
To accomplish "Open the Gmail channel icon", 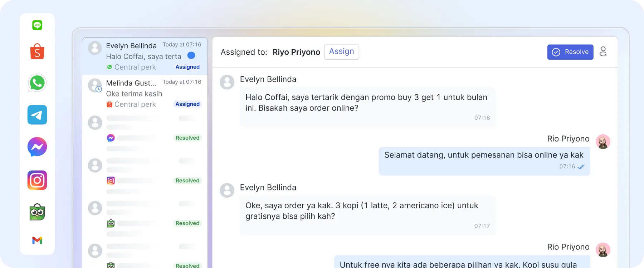I will point(37,240).
